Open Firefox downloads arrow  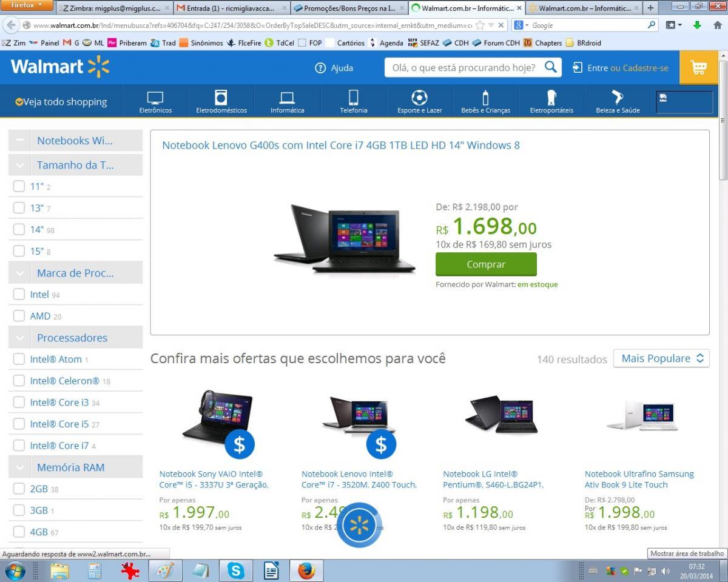[x=697, y=25]
